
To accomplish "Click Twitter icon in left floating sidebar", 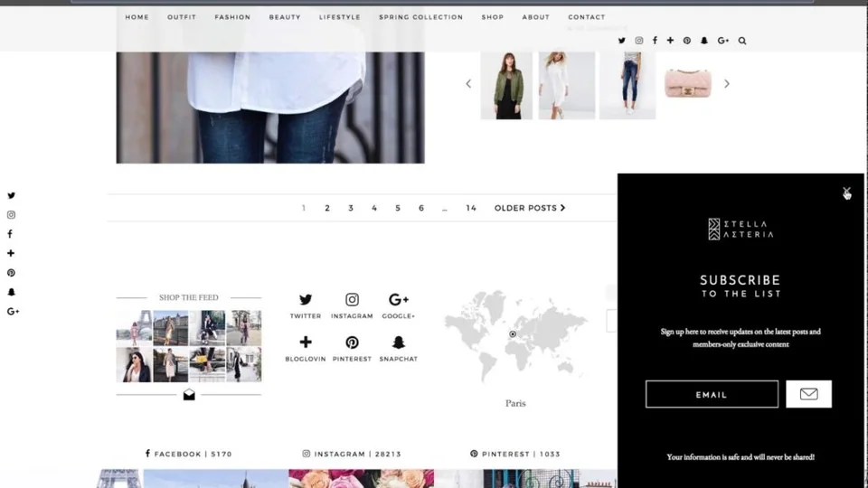I will coord(11,195).
